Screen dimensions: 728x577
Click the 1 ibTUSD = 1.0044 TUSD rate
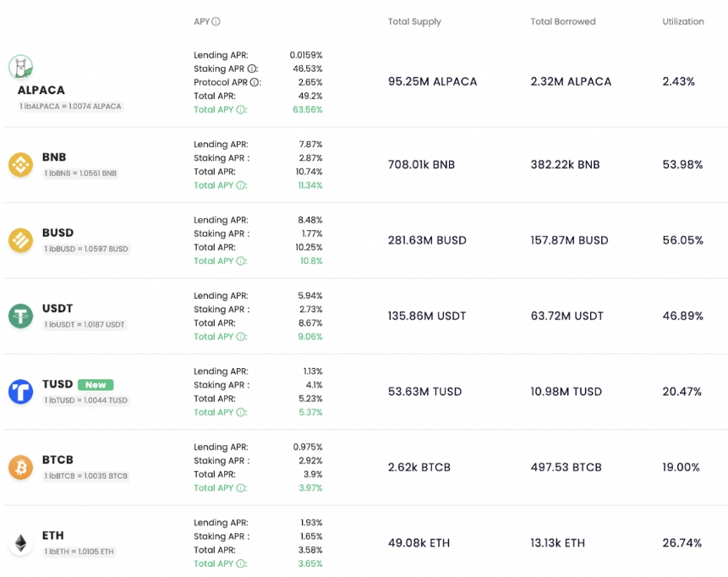(86, 400)
